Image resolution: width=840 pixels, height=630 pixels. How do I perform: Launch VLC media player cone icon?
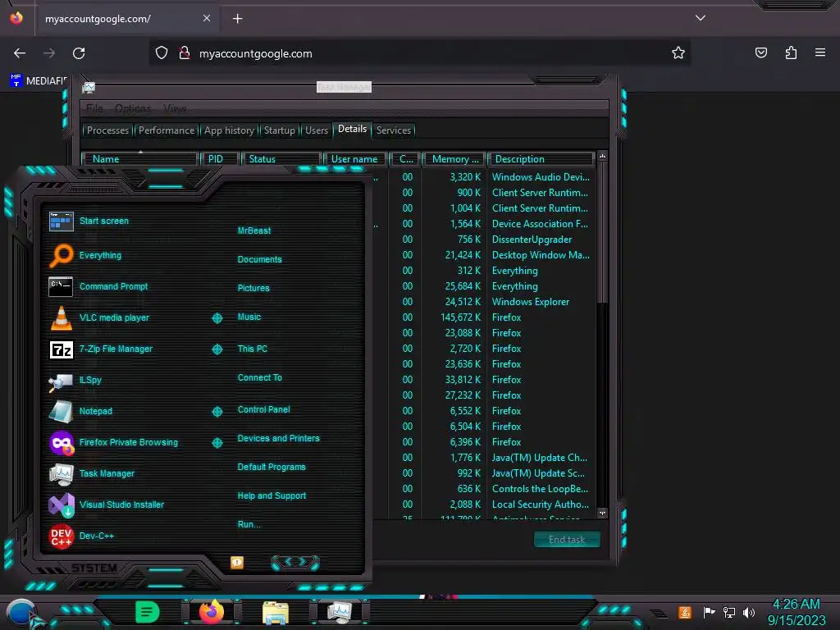[x=61, y=317]
